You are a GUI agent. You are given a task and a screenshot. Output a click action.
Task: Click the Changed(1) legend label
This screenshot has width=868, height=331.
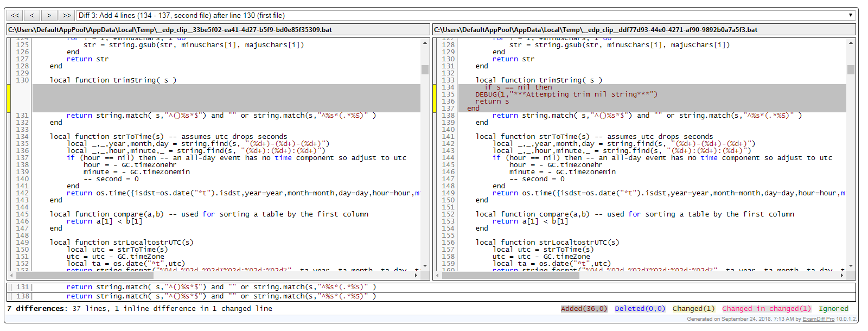coord(693,309)
